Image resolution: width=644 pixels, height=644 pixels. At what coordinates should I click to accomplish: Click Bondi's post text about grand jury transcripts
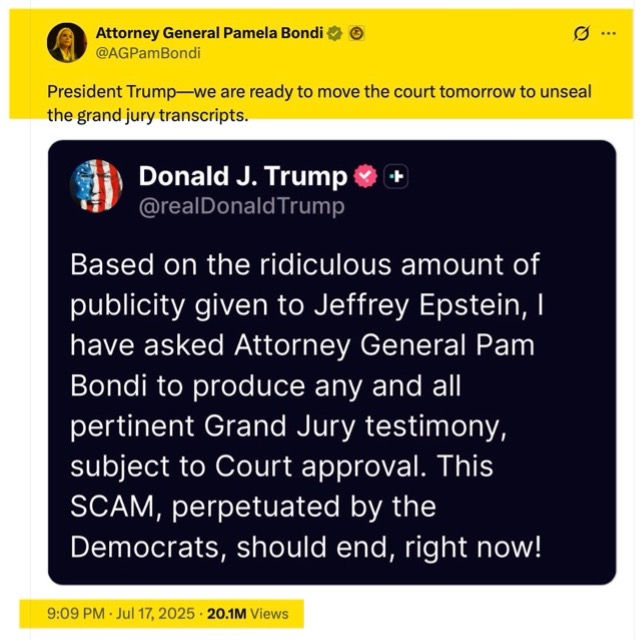click(318, 104)
